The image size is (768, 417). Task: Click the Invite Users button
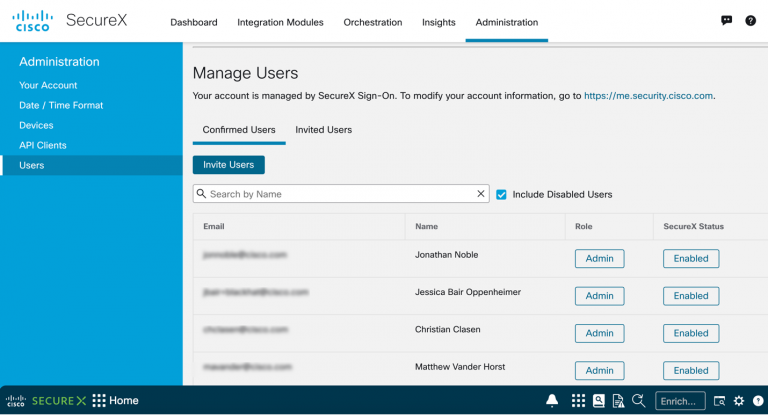click(x=228, y=164)
